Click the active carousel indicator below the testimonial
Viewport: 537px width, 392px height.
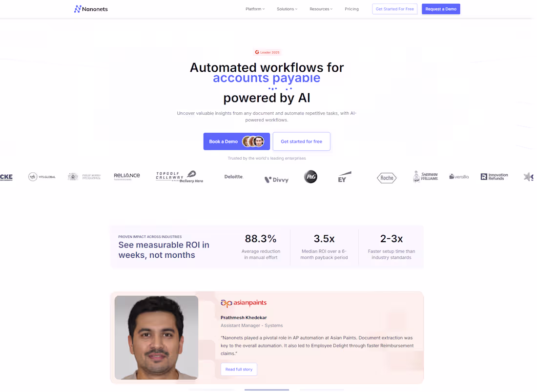click(267, 391)
